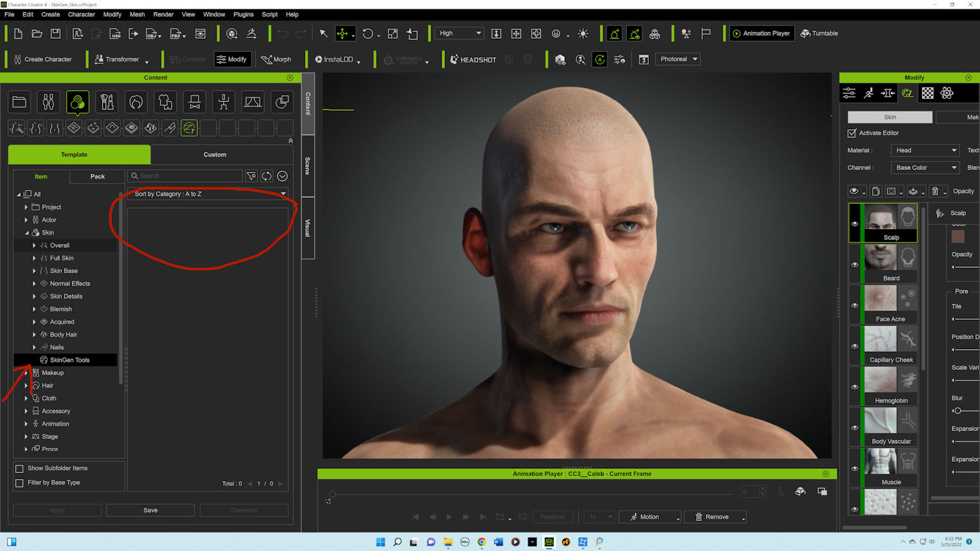
Task: Select the Rotate tool icon
Action: click(368, 33)
